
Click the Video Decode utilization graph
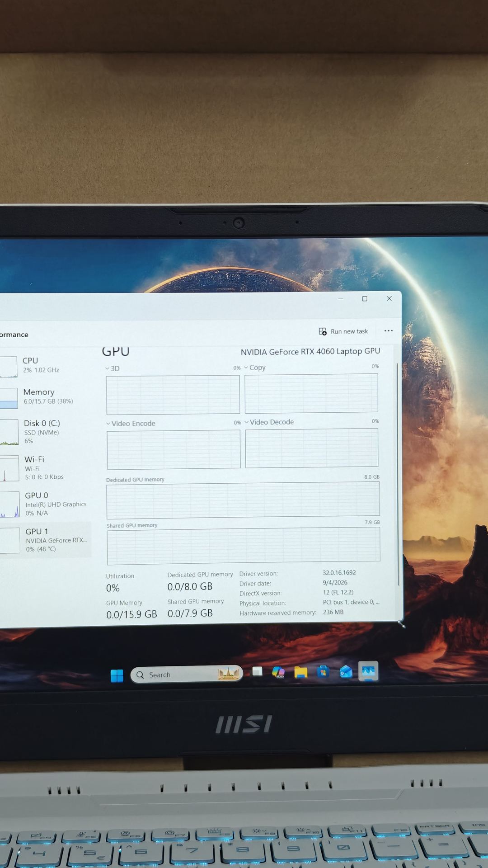(312, 448)
